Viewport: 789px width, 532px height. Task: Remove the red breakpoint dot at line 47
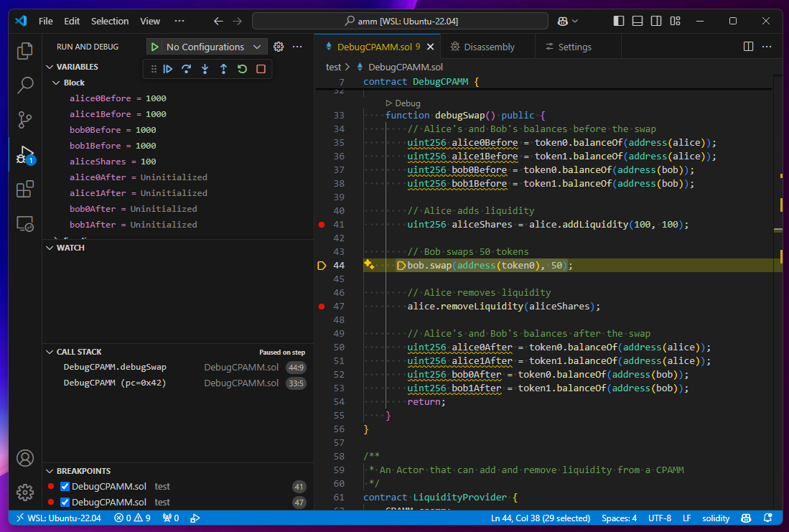322,307
